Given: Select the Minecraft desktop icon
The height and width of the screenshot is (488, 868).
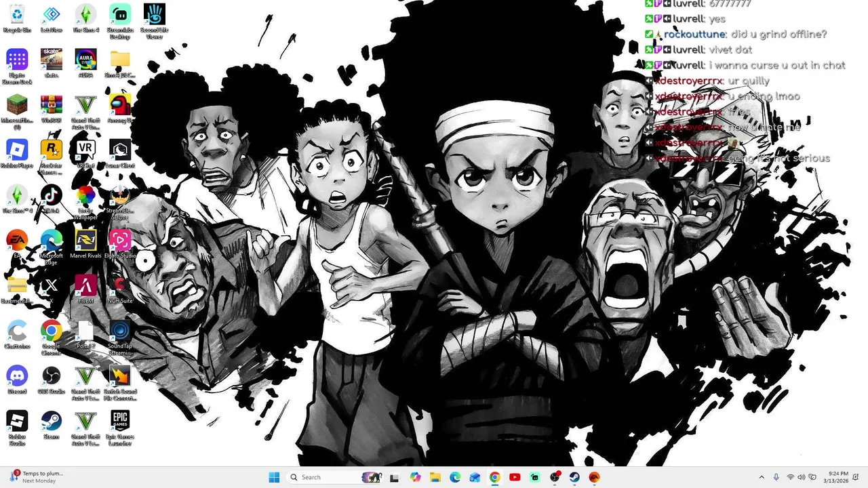Looking at the screenshot, I should tap(17, 111).
